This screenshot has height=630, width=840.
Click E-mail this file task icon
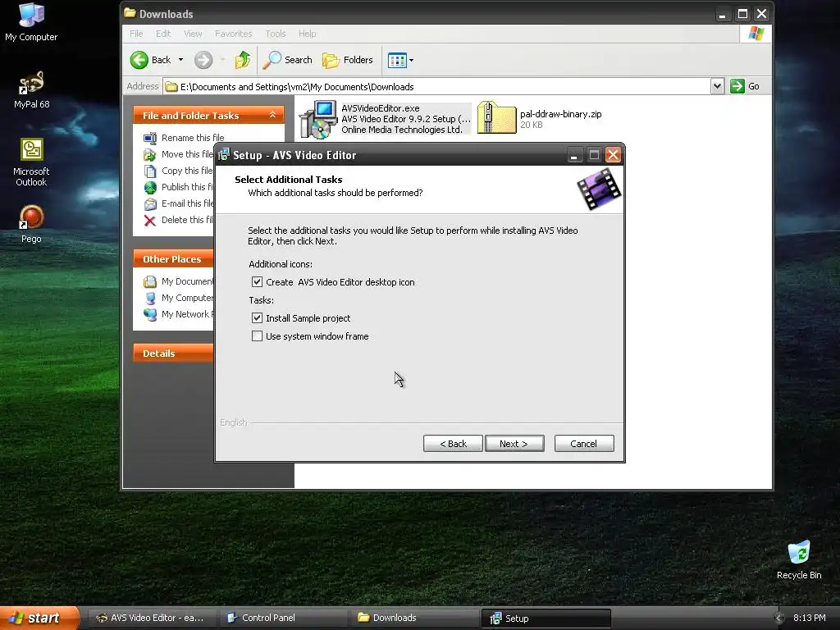tap(151, 204)
